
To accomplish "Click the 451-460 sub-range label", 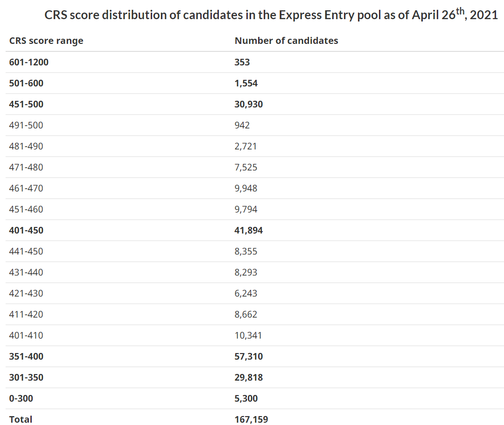I will (x=26, y=209).
